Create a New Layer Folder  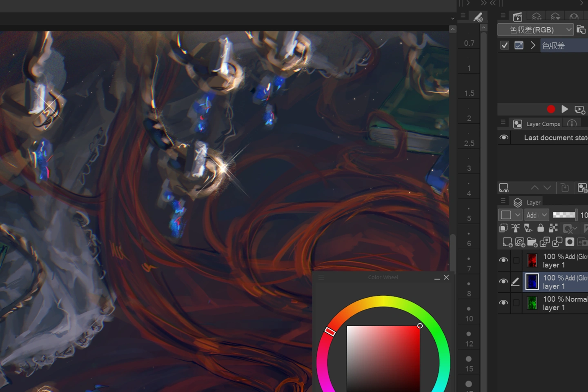pos(532,242)
